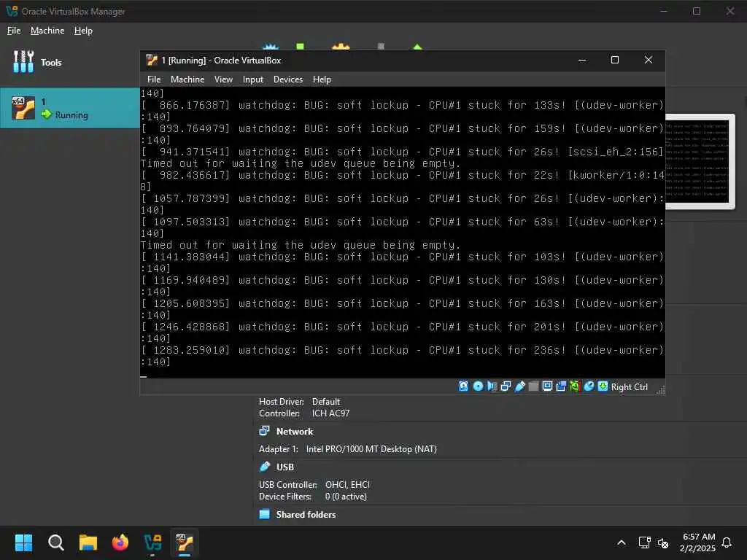The width and height of the screenshot is (747, 560).
Task: Click the optical drive indicator in VM status bar
Action: [478, 386]
